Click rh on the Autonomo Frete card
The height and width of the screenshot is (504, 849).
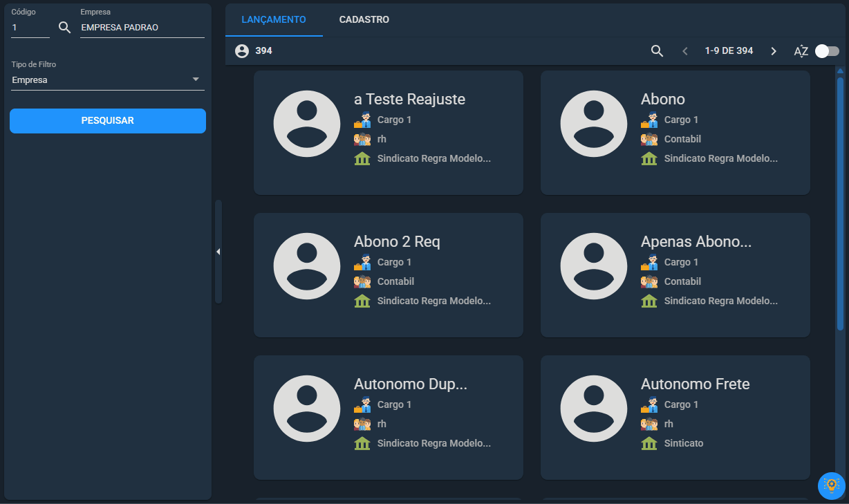(x=669, y=424)
